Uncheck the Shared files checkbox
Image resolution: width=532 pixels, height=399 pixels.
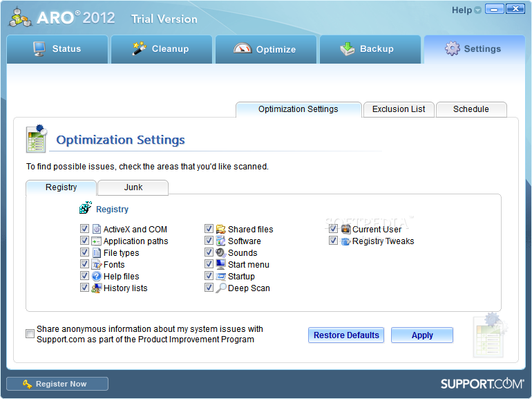tap(209, 229)
